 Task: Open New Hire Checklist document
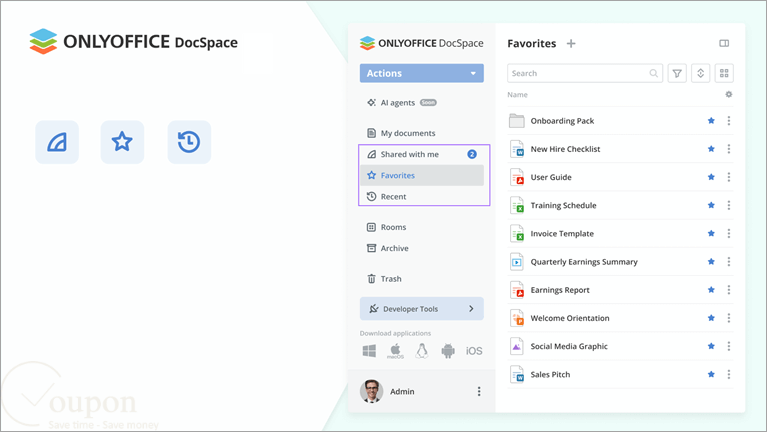point(565,149)
